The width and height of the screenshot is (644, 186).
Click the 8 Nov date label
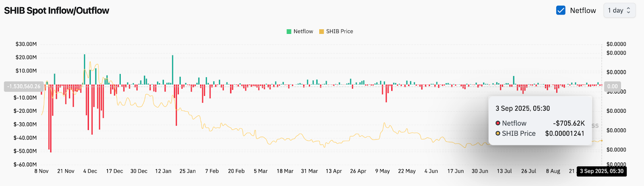click(x=41, y=171)
